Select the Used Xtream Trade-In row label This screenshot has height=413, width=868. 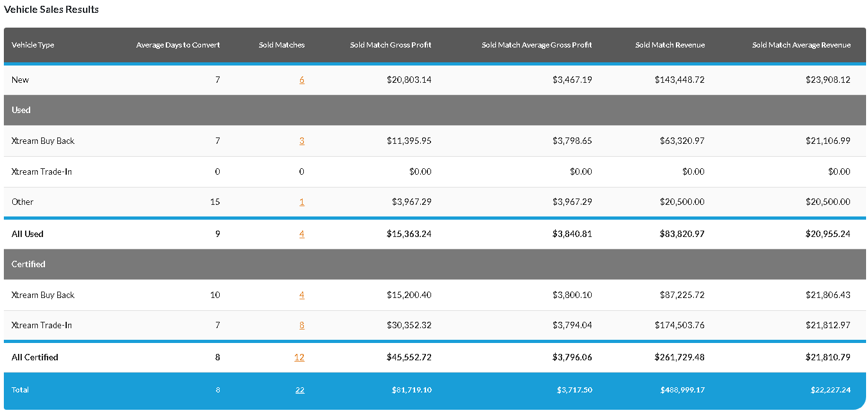42,171
